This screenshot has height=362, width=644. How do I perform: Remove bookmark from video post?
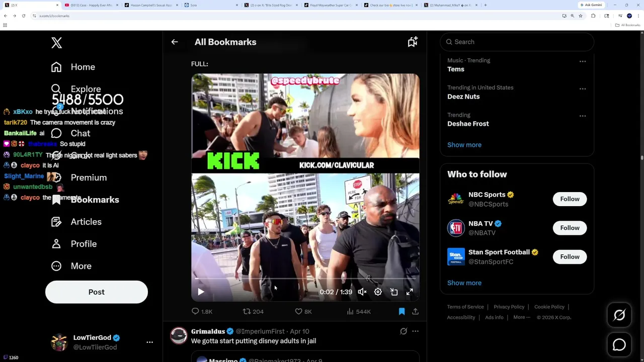click(x=401, y=312)
